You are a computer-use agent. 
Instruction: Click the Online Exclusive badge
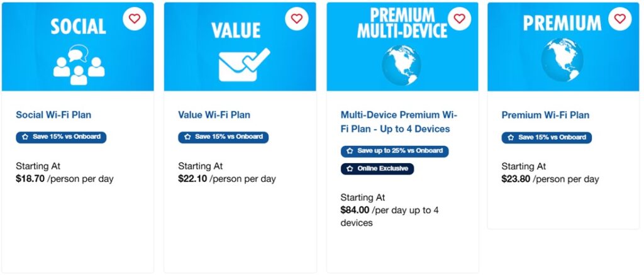click(x=377, y=169)
